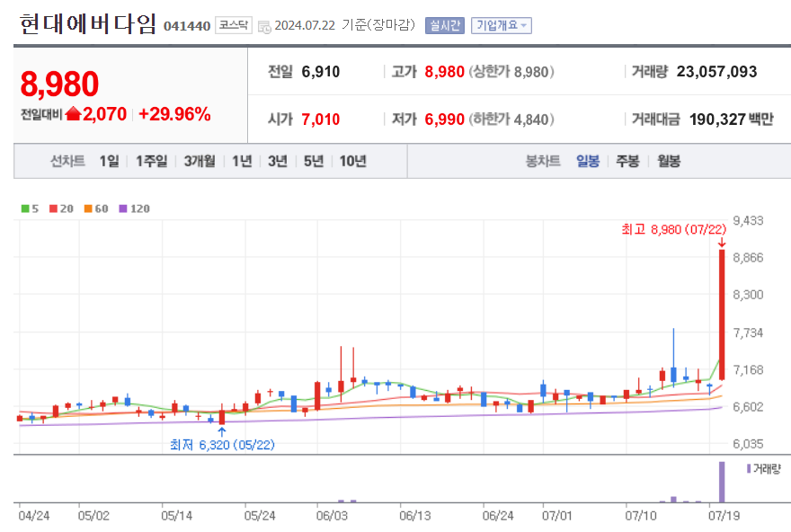
Task: Click the orange 60-day moving average legend swatch
Action: pyautogui.click(x=88, y=208)
